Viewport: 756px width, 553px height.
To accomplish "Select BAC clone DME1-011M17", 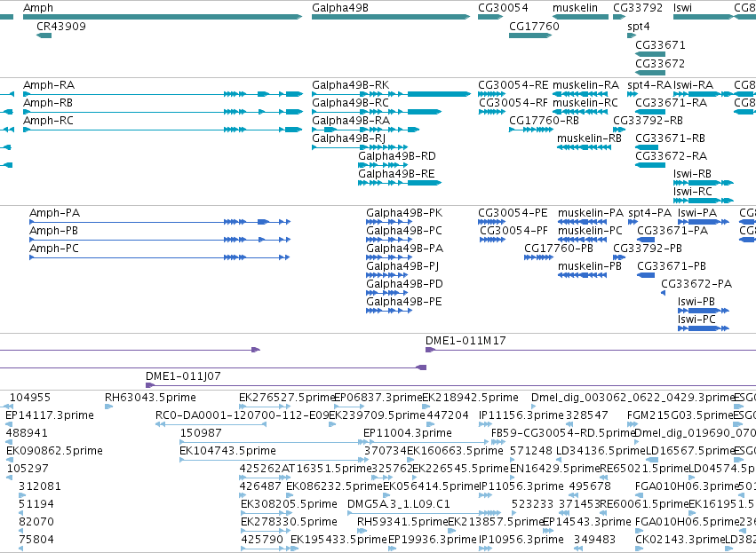I will click(466, 341).
